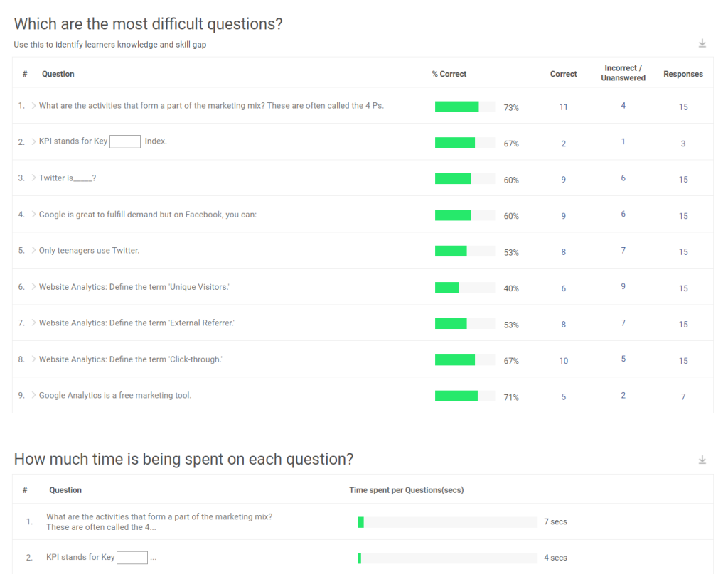
Task: Open the 11 correct responses for question 1
Action: click(x=563, y=107)
